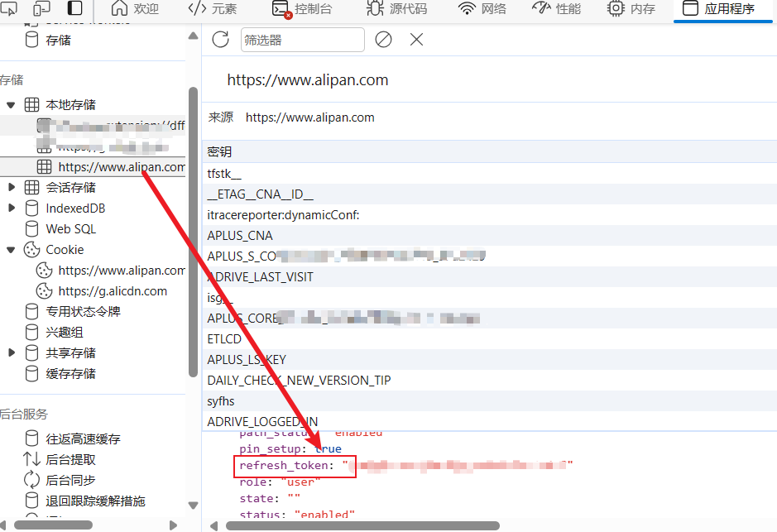The width and height of the screenshot is (777, 532).
Task: Click the clear all (circle-slash) icon
Action: pos(383,39)
